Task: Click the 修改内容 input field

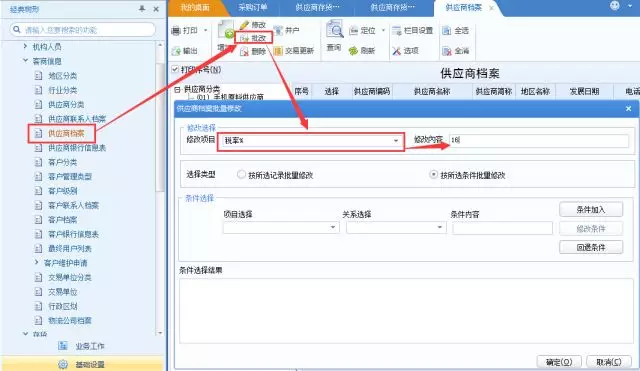Action: coord(539,140)
